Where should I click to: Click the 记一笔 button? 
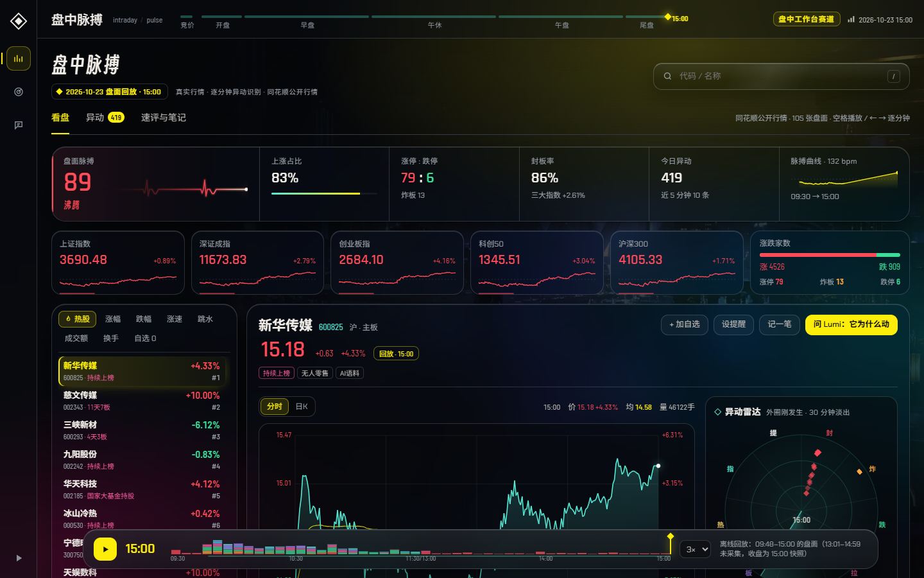point(780,324)
